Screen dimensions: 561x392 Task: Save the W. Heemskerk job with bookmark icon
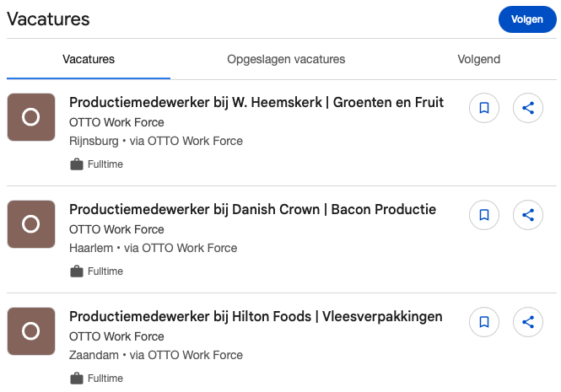point(484,108)
